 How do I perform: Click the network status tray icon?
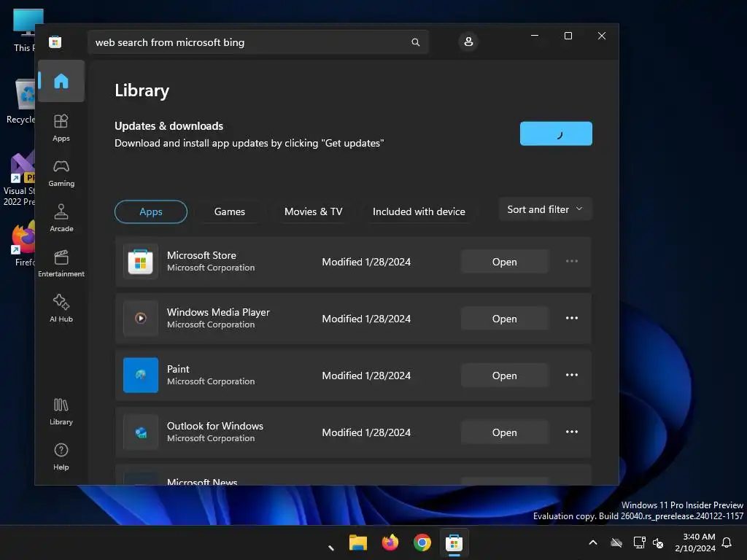click(639, 542)
